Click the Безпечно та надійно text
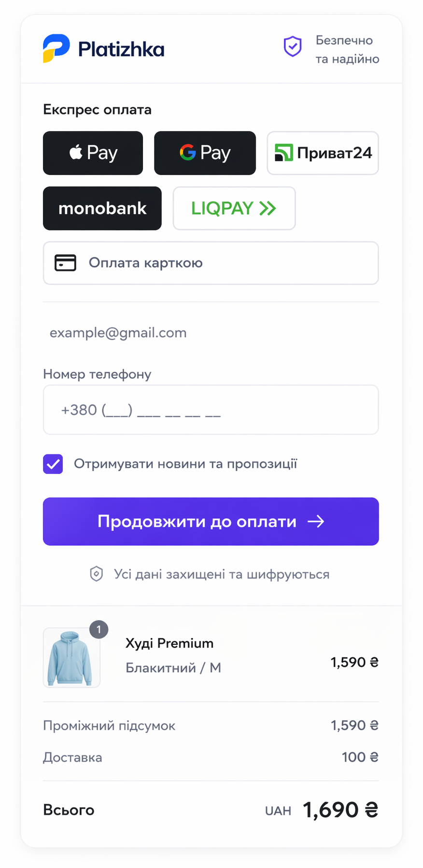The image size is (423, 868). [347, 49]
